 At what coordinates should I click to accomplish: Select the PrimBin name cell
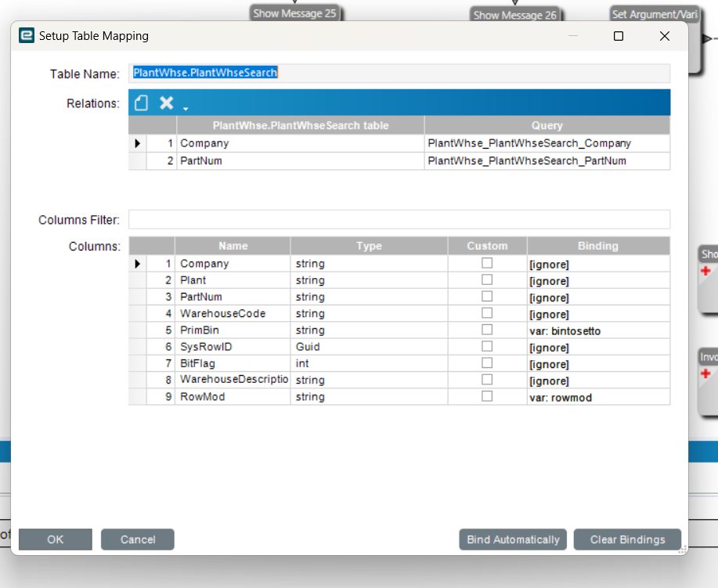coord(233,330)
